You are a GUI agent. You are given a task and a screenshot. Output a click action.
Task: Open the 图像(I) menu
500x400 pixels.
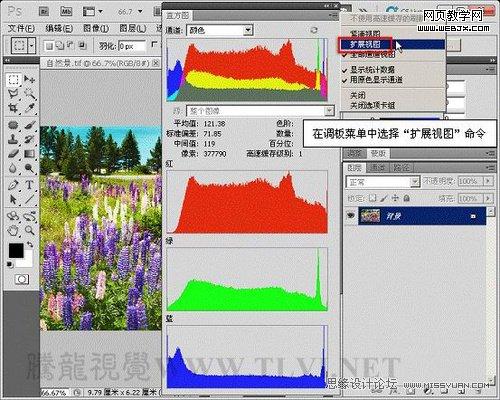click(x=96, y=29)
